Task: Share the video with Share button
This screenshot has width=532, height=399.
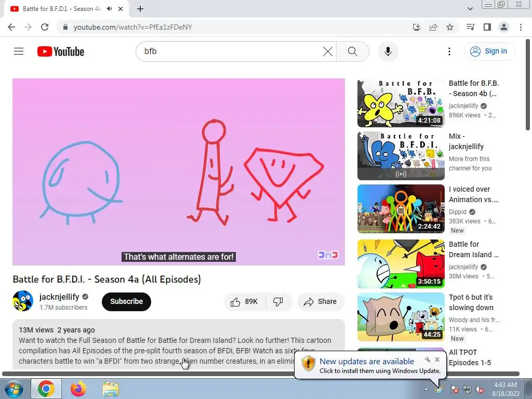Action: [321, 302]
